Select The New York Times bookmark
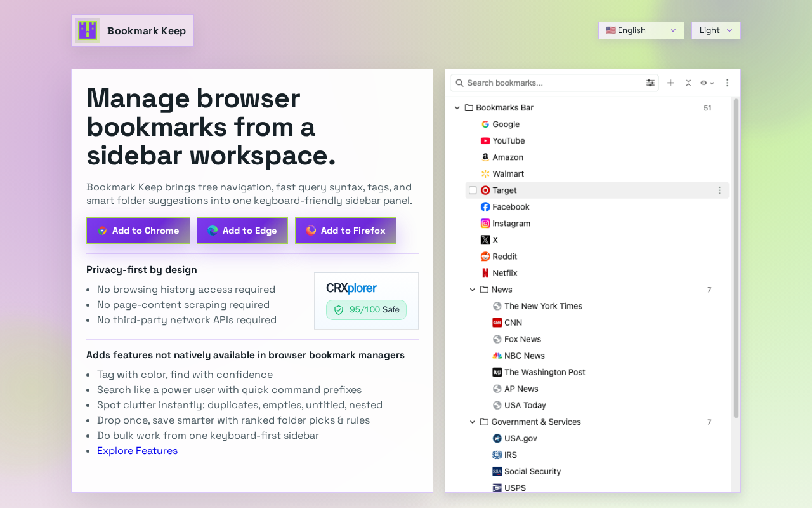 coord(543,306)
